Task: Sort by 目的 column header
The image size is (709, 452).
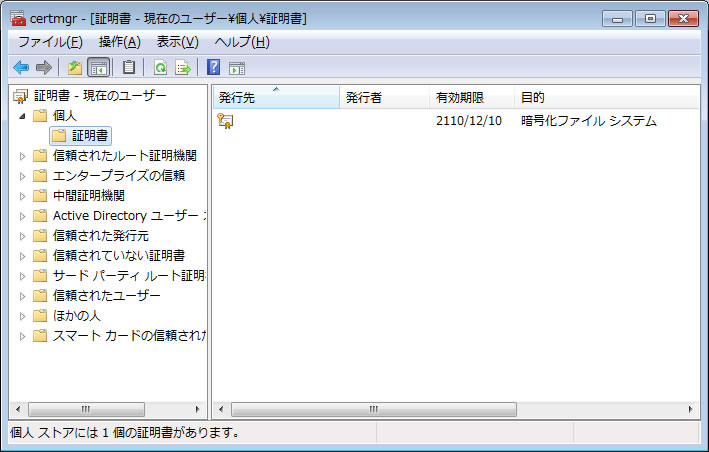Action: 607,97
